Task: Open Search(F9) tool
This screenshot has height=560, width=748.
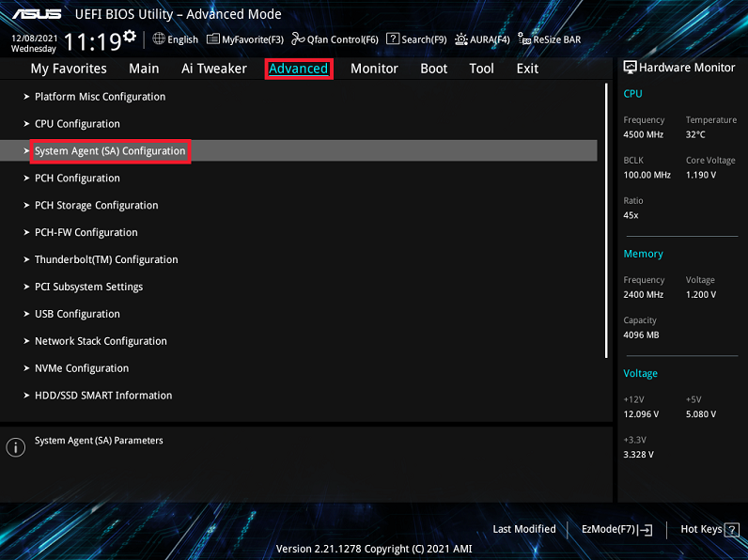Action: coord(416,39)
